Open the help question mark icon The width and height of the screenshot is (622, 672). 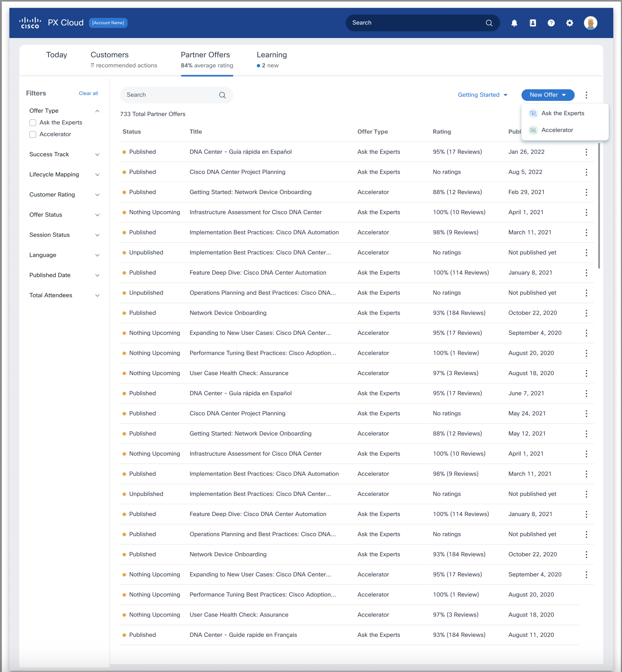tap(551, 23)
